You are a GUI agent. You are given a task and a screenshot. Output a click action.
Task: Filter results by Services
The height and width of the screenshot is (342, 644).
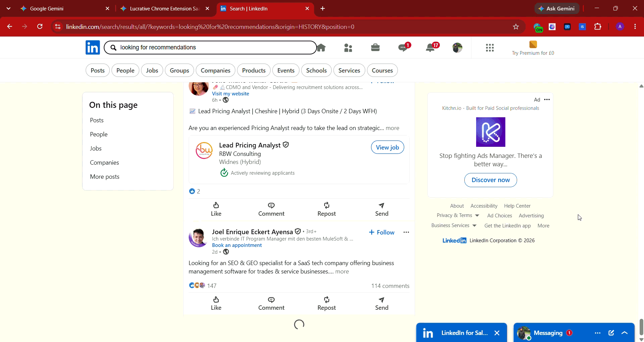pyautogui.click(x=349, y=70)
